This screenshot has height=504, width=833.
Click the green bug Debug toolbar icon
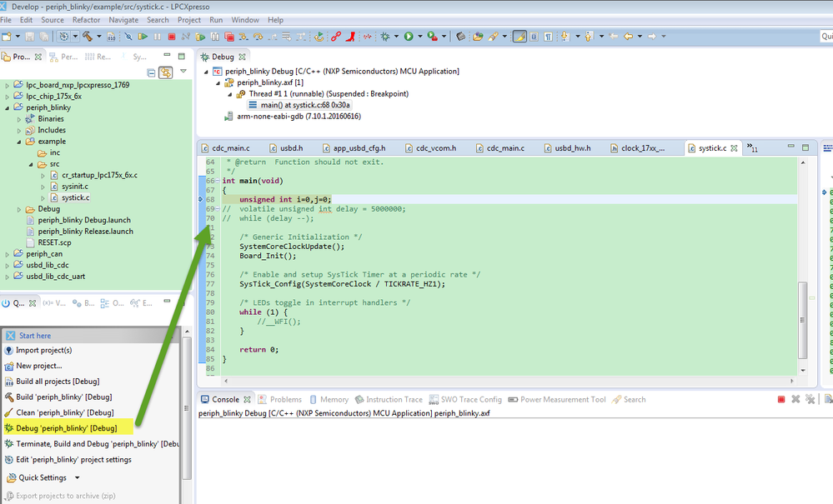(385, 36)
